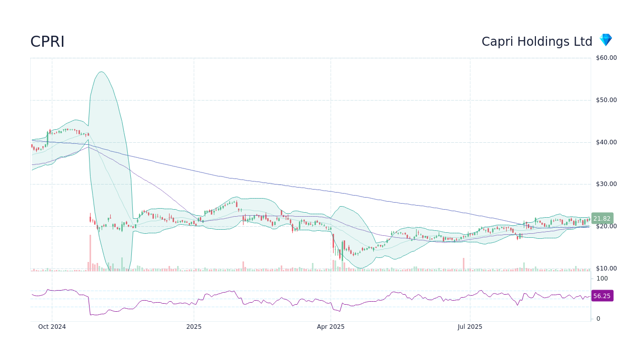644x362 pixels.
Task: Select the purple 56.25 indicator label
Action: point(602,296)
